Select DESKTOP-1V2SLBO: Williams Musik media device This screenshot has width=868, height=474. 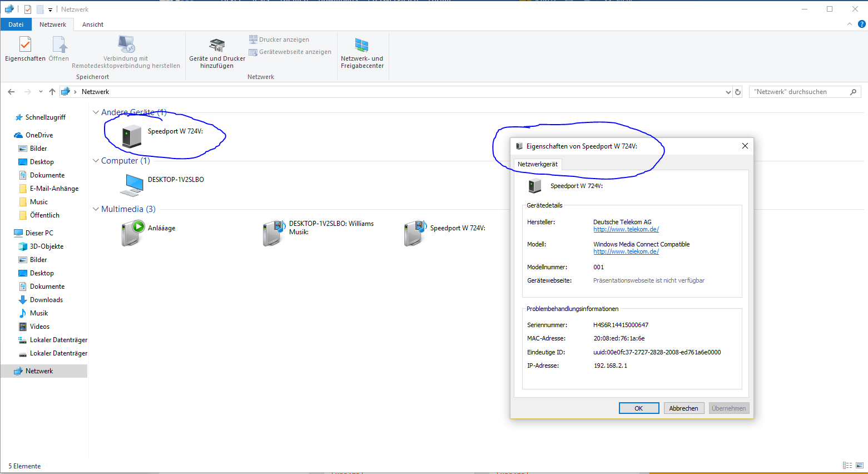(318, 233)
